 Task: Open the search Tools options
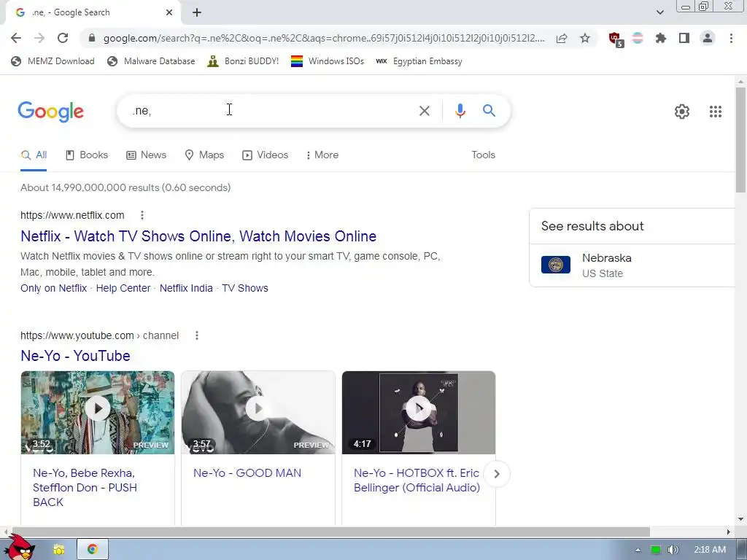[483, 155]
